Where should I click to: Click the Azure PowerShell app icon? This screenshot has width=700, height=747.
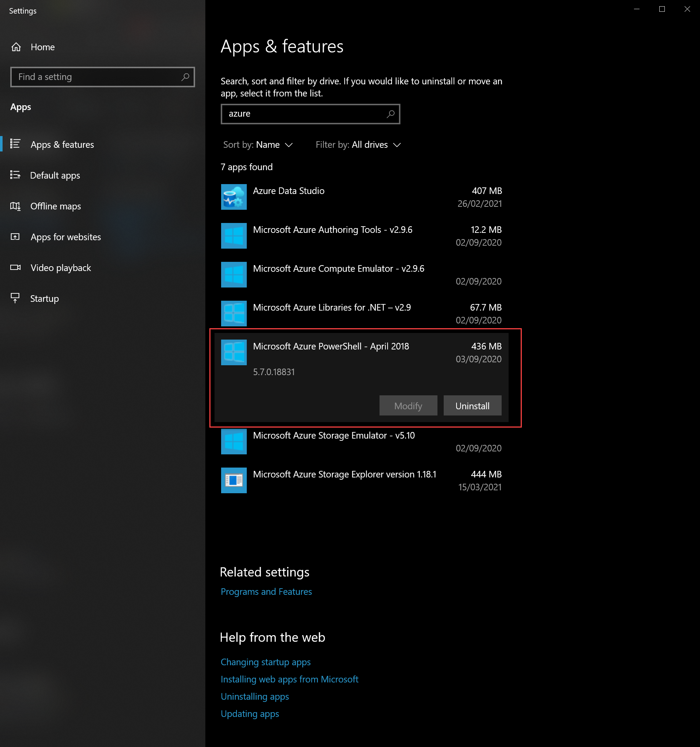pos(234,352)
